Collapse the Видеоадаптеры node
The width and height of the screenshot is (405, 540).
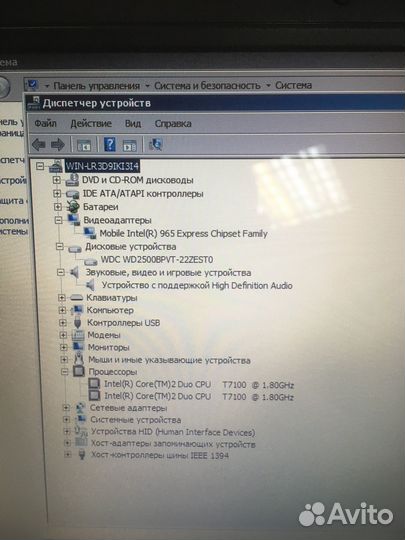[x=59, y=220]
